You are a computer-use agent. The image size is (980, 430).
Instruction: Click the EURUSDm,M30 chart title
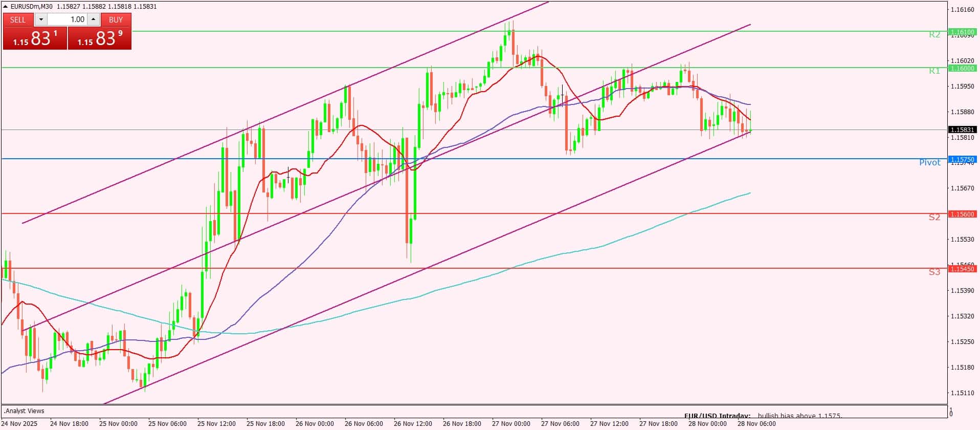pyautogui.click(x=32, y=7)
